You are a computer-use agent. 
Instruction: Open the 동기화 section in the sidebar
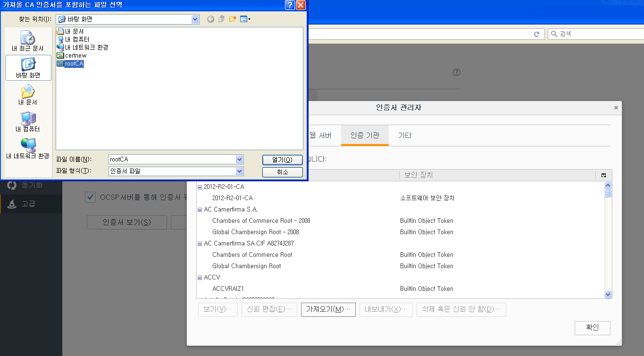click(31, 185)
